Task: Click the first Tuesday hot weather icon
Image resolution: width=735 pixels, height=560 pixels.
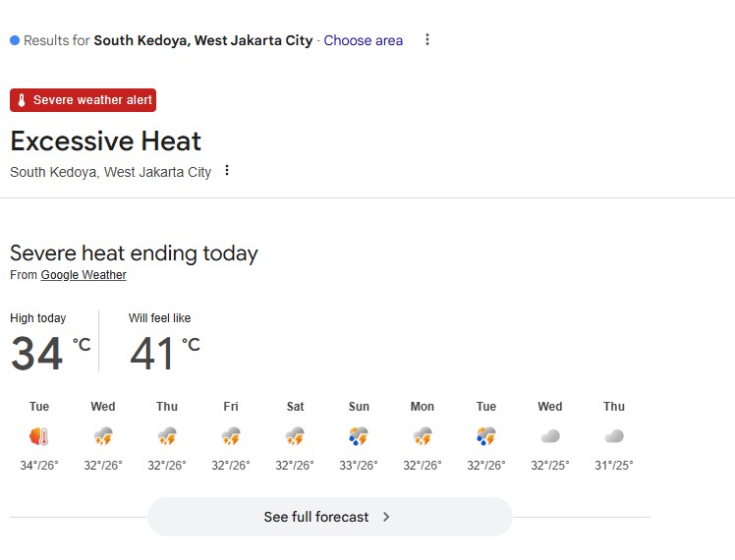Action: [x=39, y=436]
